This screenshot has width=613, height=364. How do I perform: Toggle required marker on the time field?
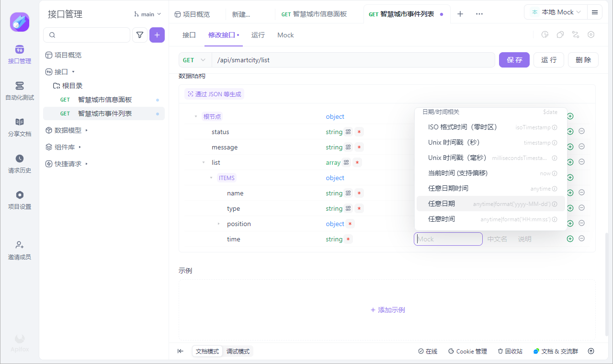coord(348,239)
